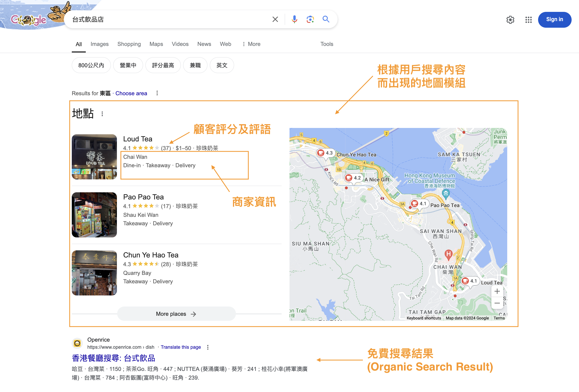This screenshot has width=579, height=392.
Task: Toggle the 英文 filter chip
Action: tap(222, 65)
